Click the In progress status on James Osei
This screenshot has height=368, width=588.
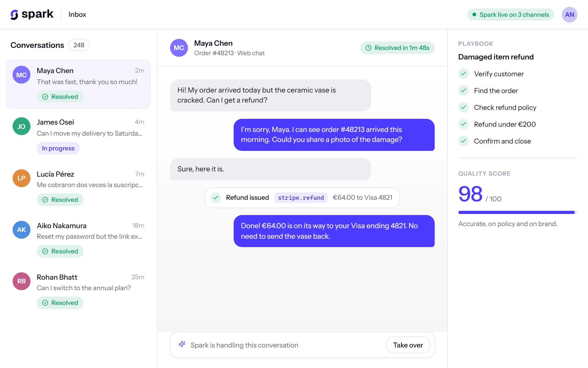(58, 148)
